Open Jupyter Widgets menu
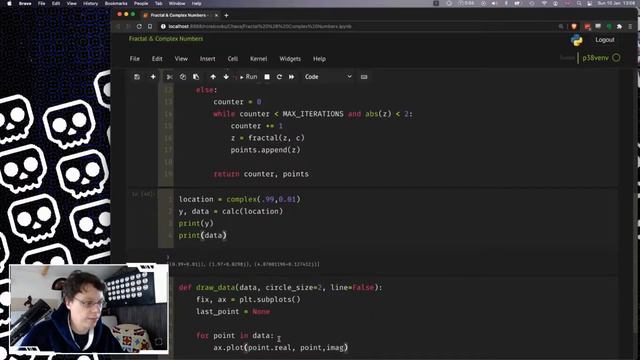This screenshot has width=640, height=360. [x=290, y=59]
